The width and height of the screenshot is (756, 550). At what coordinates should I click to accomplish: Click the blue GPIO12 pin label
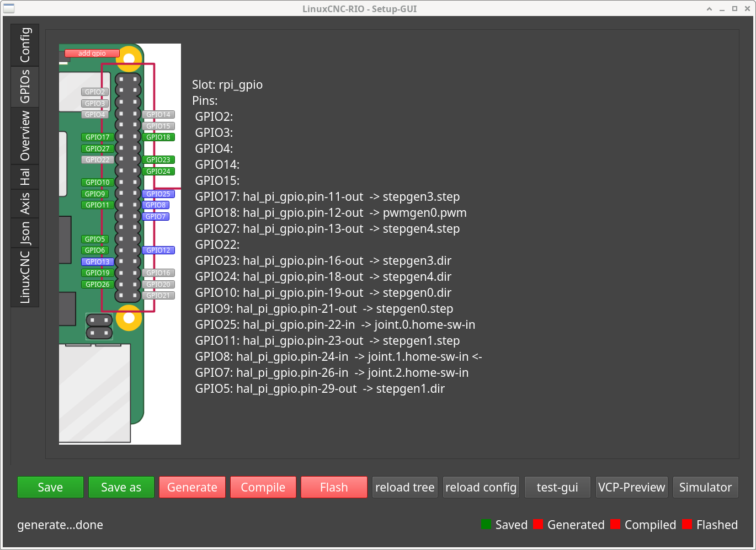(x=158, y=250)
